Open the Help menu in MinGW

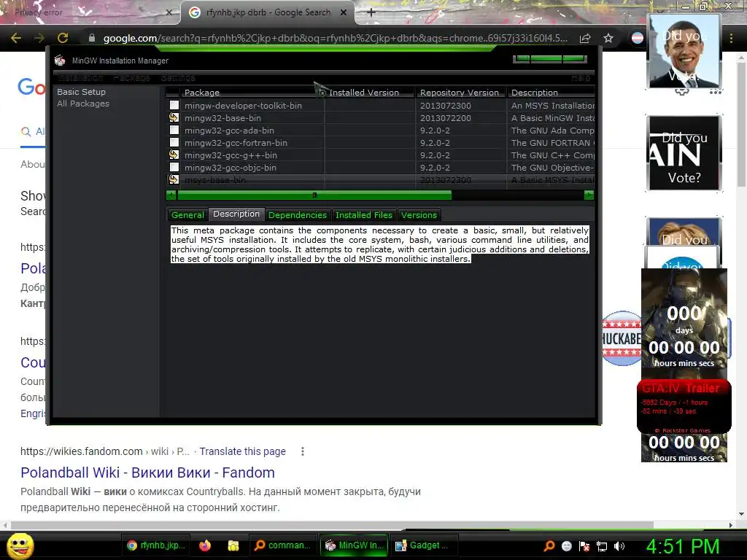[581, 77]
